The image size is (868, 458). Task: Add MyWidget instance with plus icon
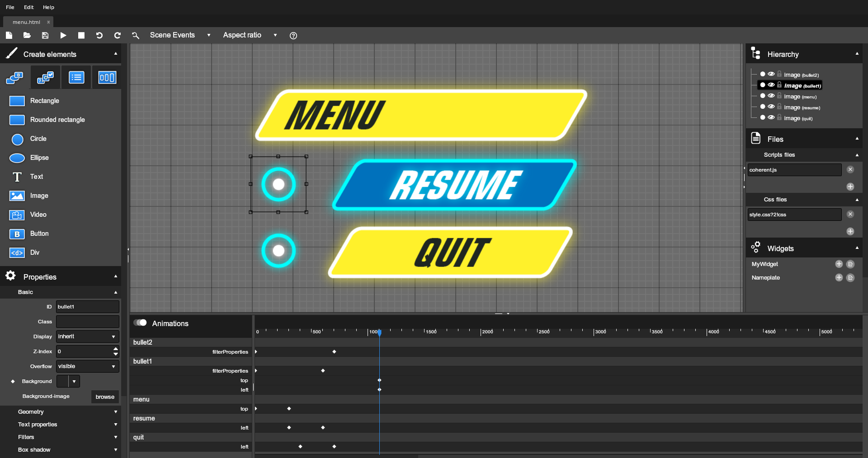[839, 264]
